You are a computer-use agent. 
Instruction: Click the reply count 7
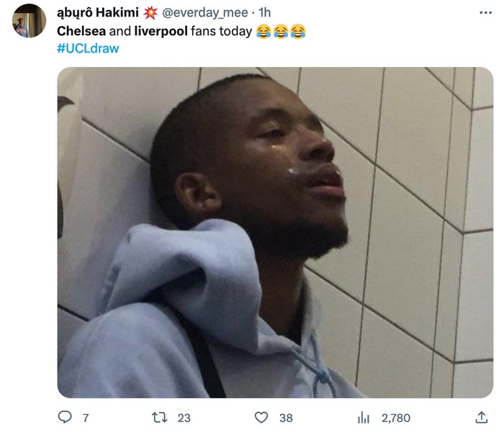pos(86,418)
